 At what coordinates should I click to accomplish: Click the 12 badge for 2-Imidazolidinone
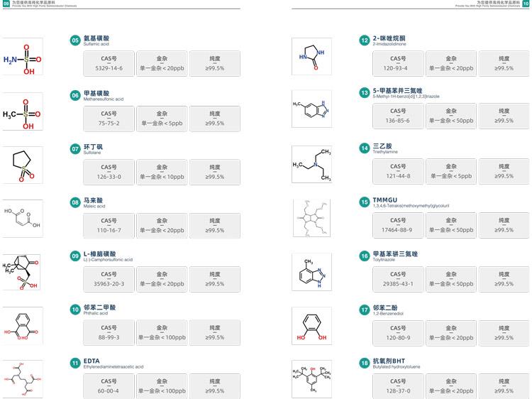coord(364,40)
